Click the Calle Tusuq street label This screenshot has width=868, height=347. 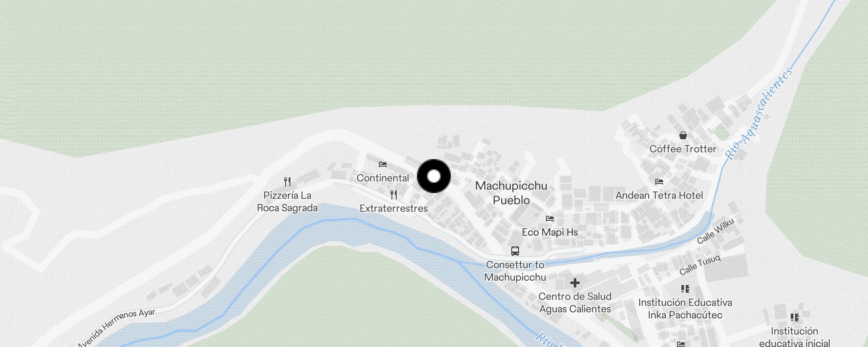click(x=700, y=265)
